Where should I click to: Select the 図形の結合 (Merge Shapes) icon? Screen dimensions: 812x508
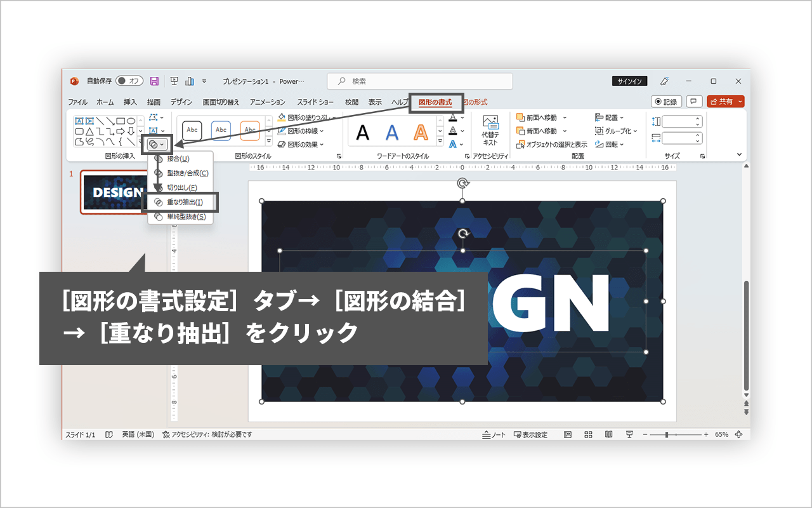tap(152, 143)
